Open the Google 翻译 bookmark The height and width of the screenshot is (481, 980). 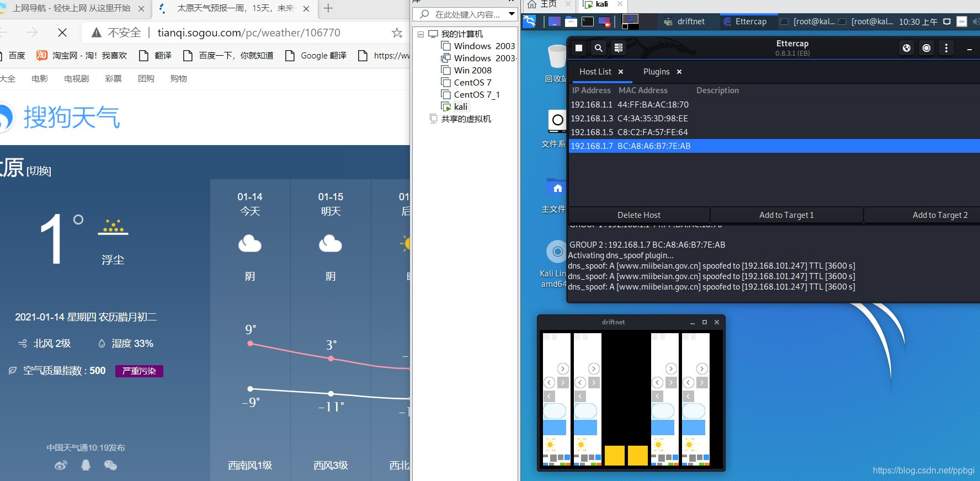[x=316, y=55]
